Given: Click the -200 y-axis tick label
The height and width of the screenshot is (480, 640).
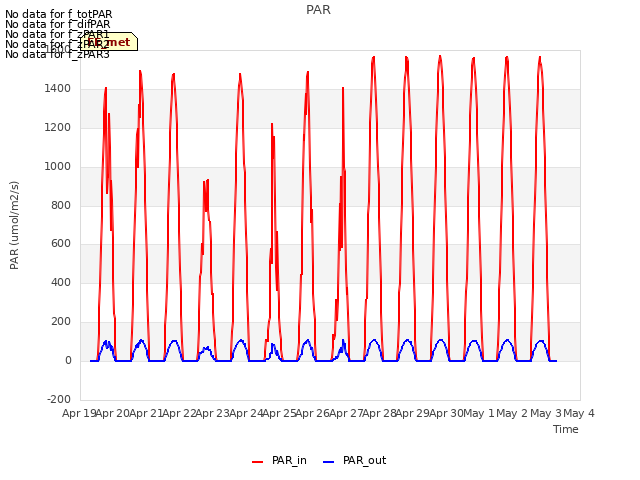Looking at the screenshot, I should point(59,399).
